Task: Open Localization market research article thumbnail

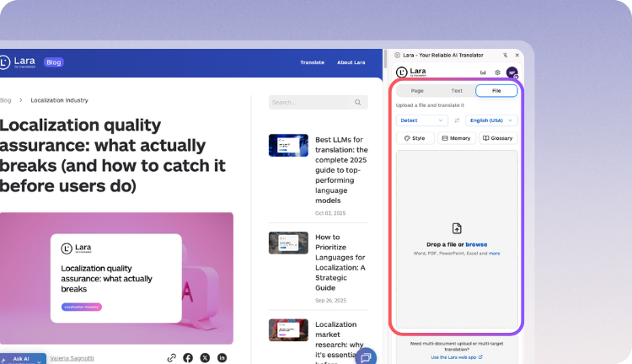Action: coord(288,330)
